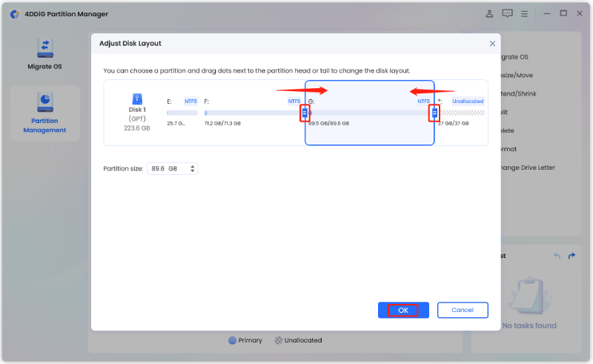
Task: Click the redo arrow in the task list
Action: tap(572, 256)
